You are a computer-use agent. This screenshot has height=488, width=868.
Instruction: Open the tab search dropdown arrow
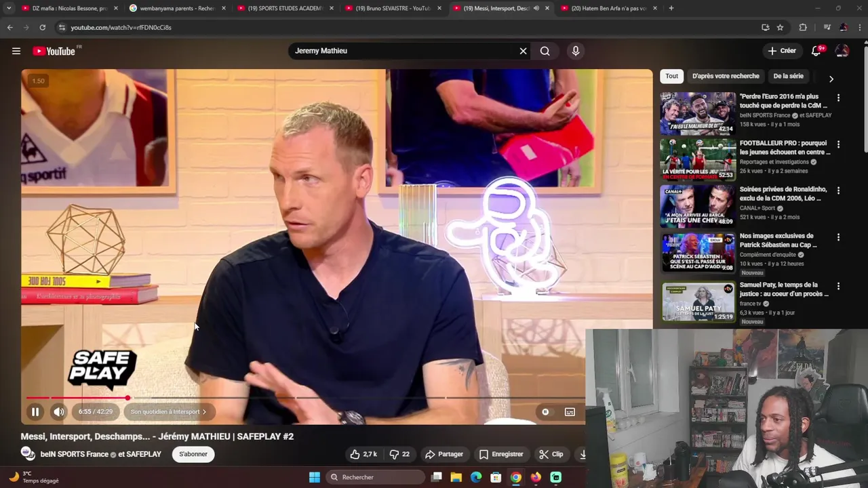click(8, 8)
